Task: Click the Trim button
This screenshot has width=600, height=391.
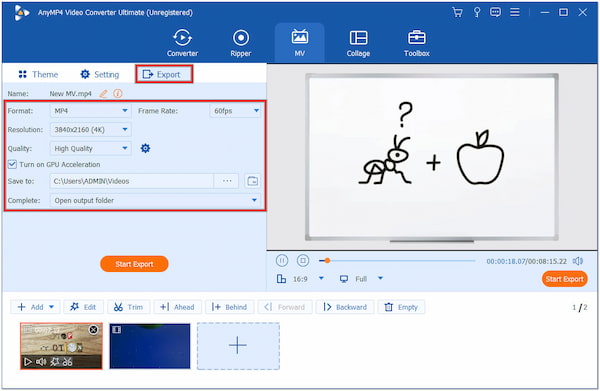Action: (129, 307)
